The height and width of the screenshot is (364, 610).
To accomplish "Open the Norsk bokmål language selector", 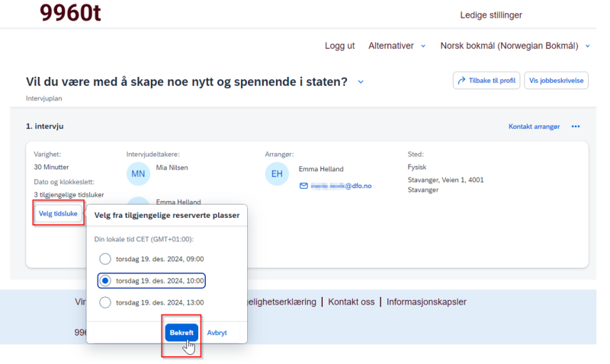I will [515, 46].
